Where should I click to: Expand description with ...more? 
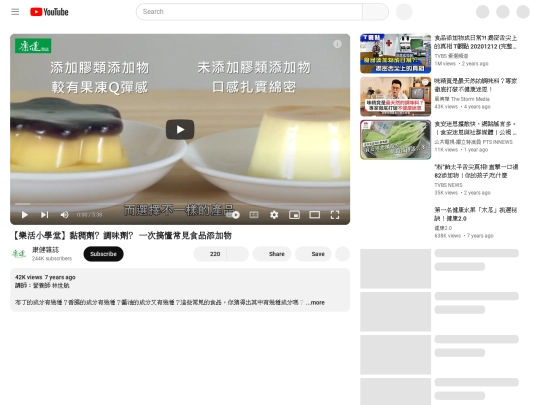[315, 302]
